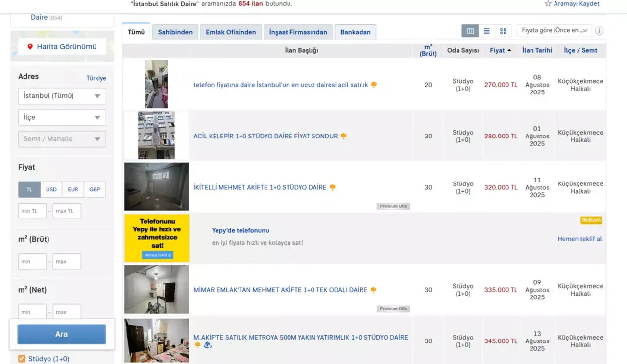The image size is (627, 364).
Task: Click the info icon beside sort dropdown
Action: 599,31
